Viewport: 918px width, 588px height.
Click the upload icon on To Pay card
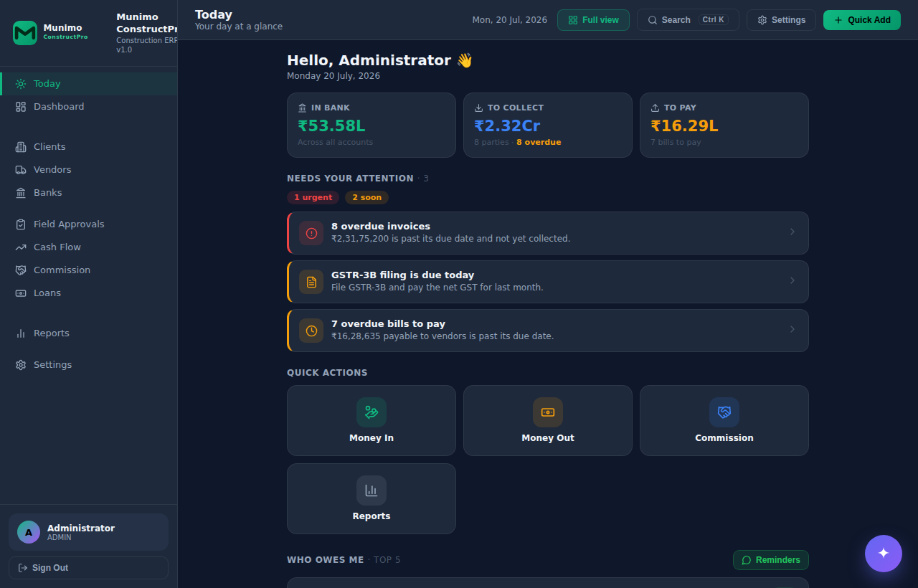(656, 108)
